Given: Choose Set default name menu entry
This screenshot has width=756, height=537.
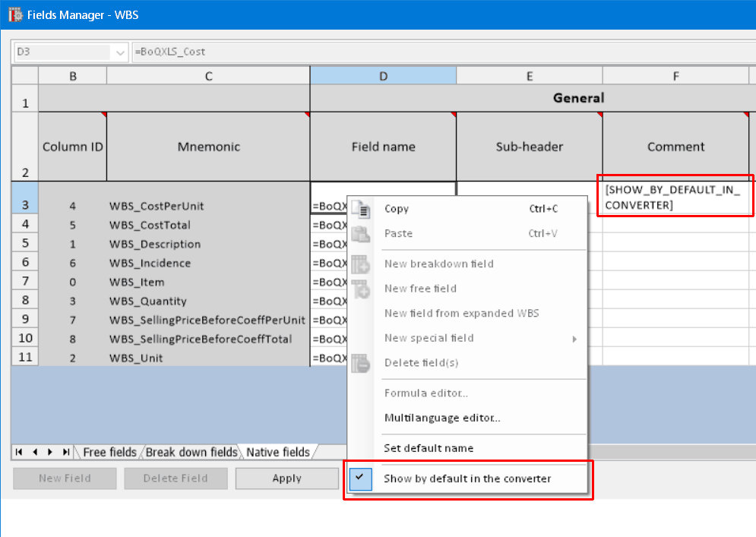Looking at the screenshot, I should [429, 448].
